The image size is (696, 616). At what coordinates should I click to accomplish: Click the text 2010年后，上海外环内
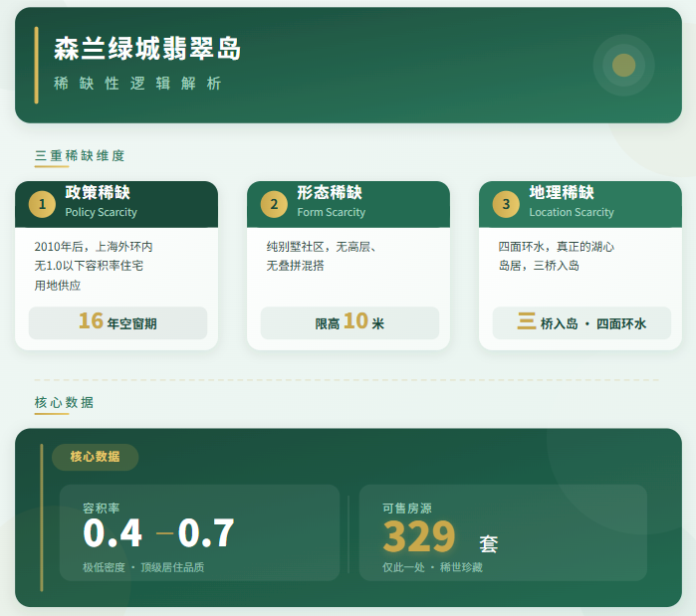tap(94, 247)
